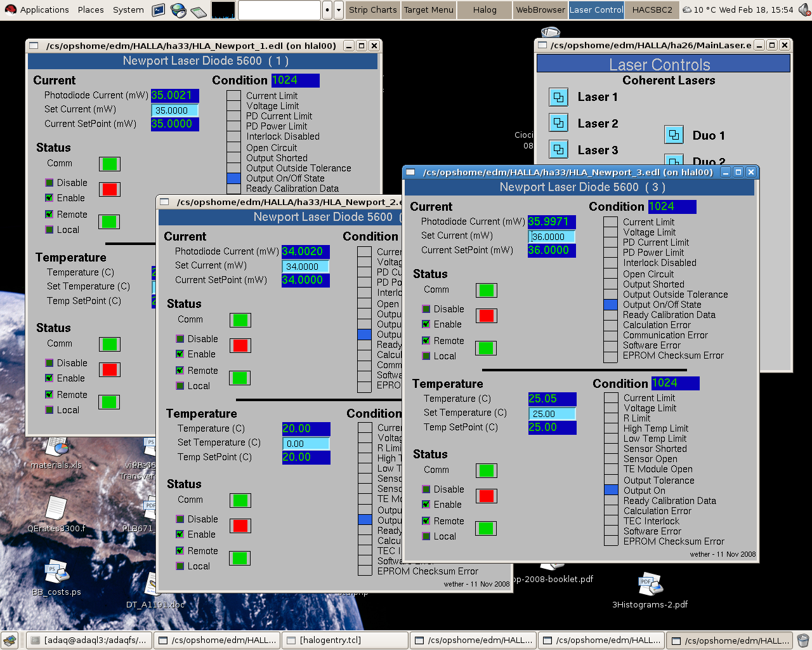Open the terminal launcher in top panel

click(159, 10)
